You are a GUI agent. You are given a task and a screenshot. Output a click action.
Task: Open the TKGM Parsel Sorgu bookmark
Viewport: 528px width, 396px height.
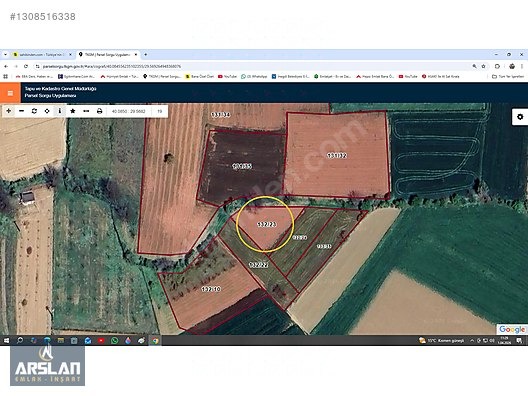[x=162, y=77]
